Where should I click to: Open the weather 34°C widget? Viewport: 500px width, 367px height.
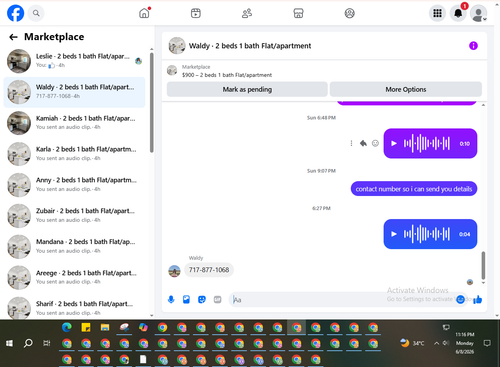point(413,343)
